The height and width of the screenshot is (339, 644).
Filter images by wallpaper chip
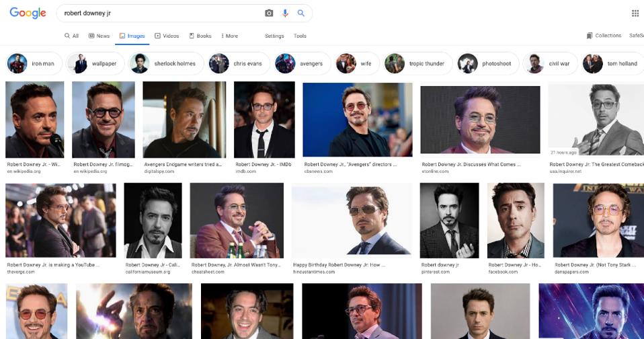click(x=95, y=64)
